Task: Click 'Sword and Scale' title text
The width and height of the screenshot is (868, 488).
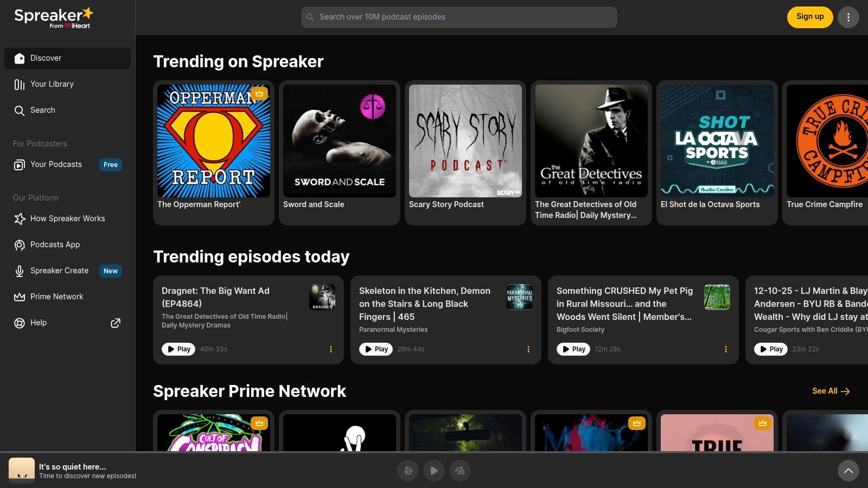Action: pyautogui.click(x=314, y=204)
